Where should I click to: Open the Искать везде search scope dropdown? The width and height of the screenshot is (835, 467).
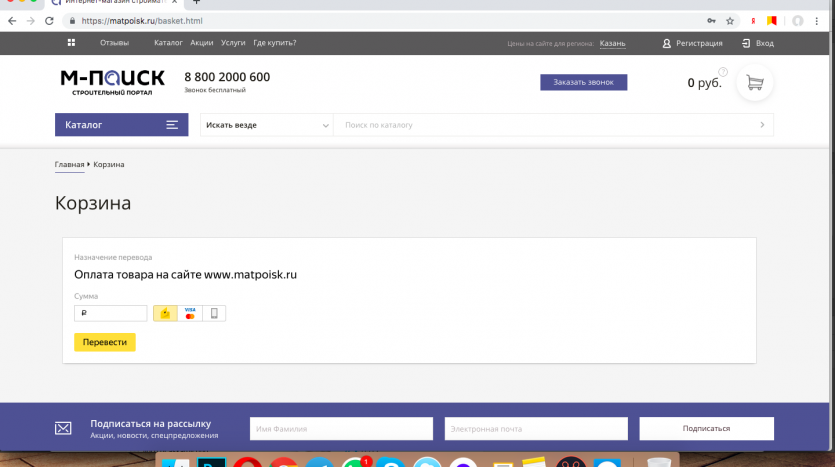coord(267,125)
